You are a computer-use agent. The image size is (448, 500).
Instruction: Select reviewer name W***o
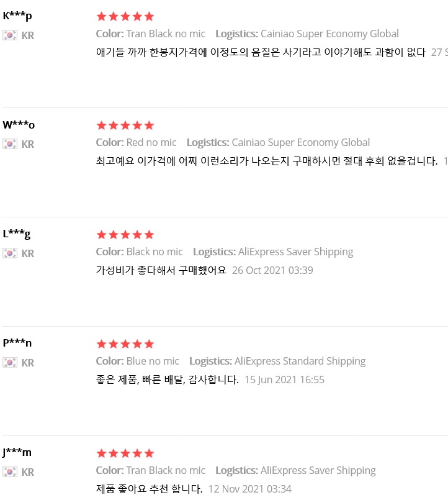click(19, 125)
